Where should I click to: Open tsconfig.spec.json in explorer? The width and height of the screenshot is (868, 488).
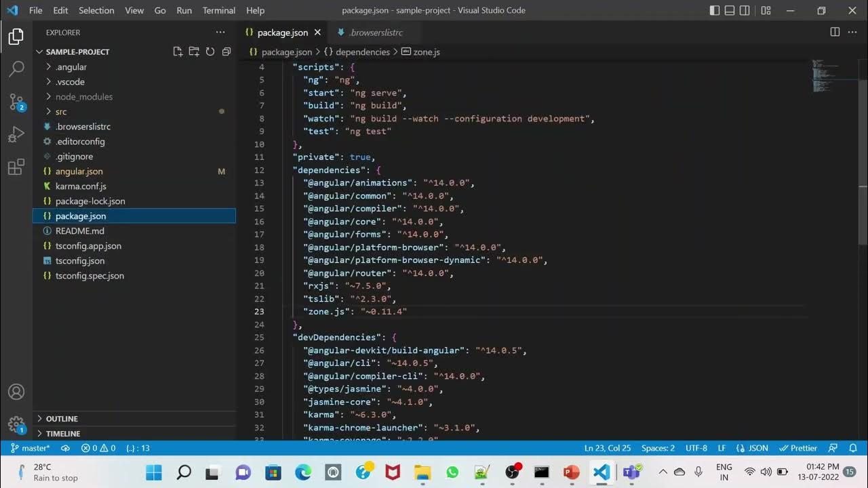(x=134, y=276)
